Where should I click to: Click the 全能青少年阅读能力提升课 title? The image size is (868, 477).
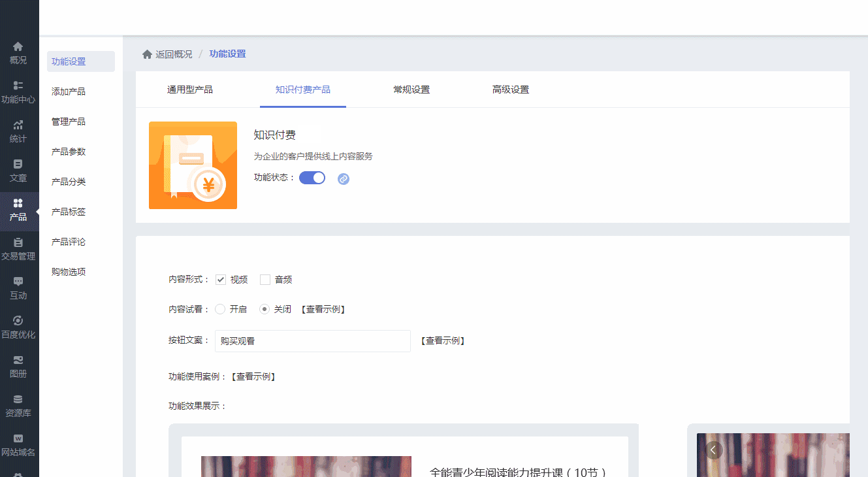519,472
